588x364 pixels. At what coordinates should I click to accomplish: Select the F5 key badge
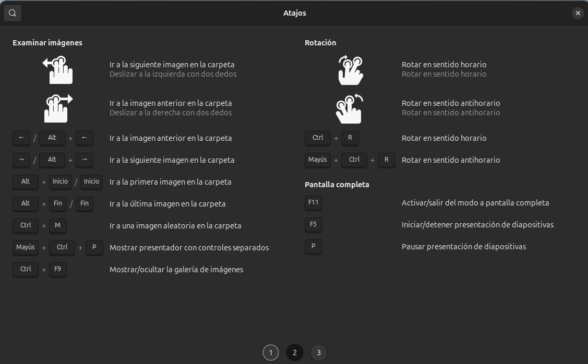(x=313, y=225)
